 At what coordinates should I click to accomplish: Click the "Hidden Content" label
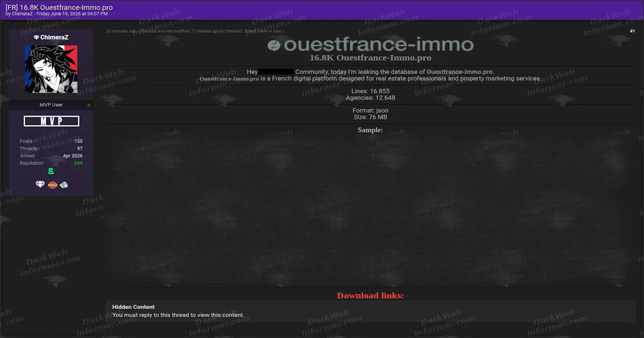(133, 307)
